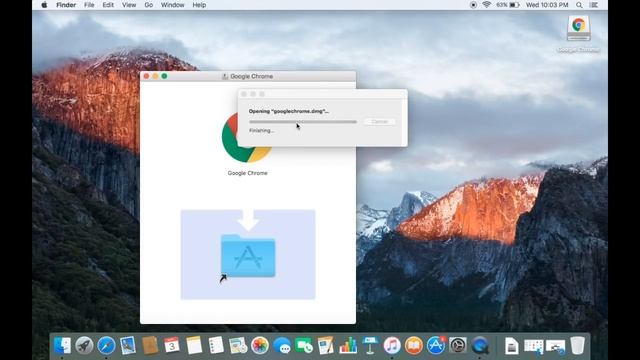Screen dimensions: 640x360
Task: Open the File menu
Action: pos(89,5)
